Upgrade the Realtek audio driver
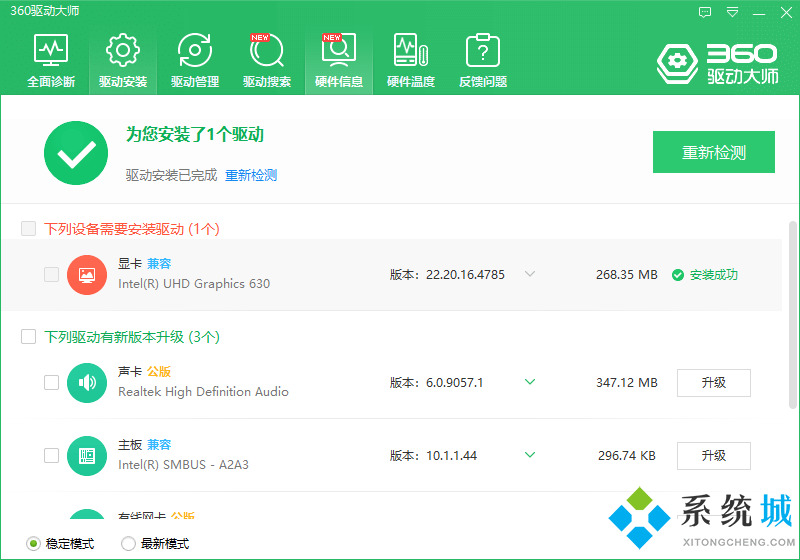The image size is (800, 560). 714,383
